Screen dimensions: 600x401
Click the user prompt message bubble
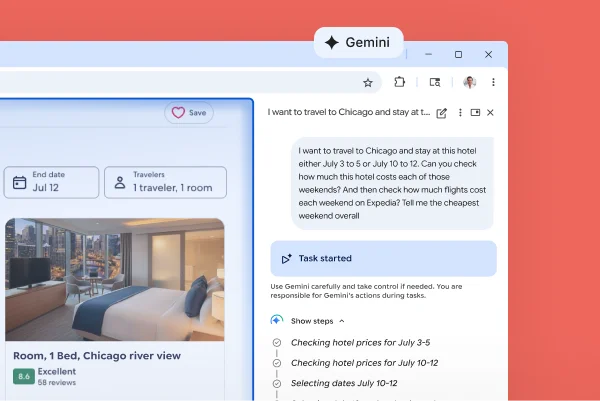[392, 183]
